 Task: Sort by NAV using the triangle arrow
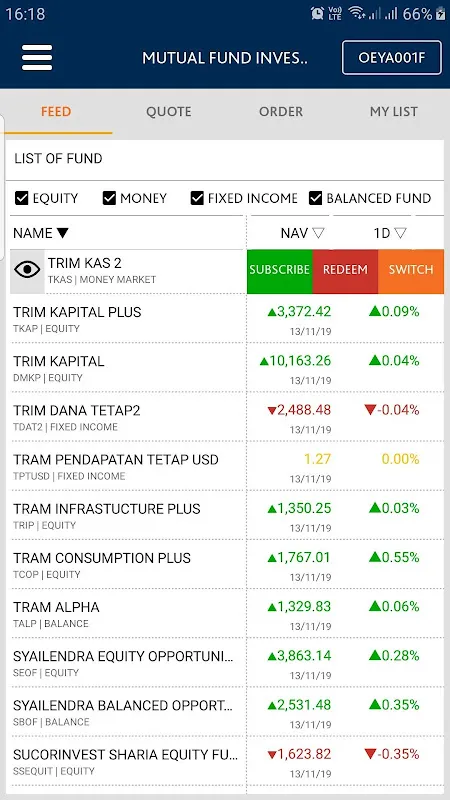click(x=318, y=233)
